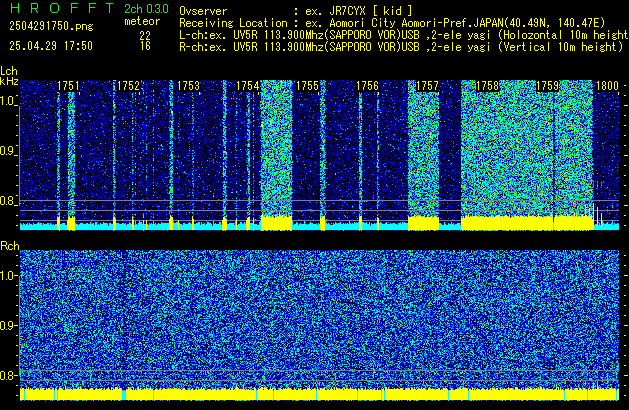Click the date stamp 25.04.29 17:50

[51, 46]
